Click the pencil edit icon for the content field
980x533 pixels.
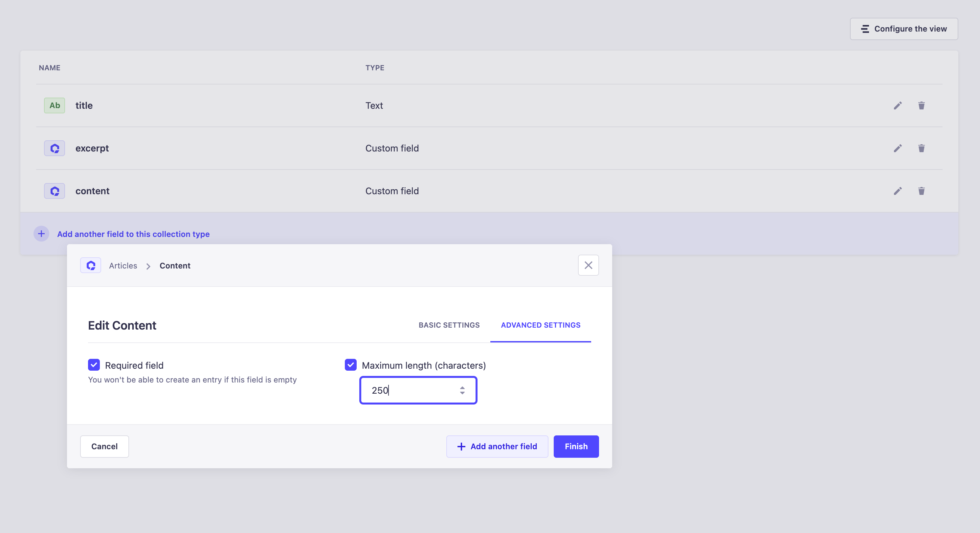898,191
